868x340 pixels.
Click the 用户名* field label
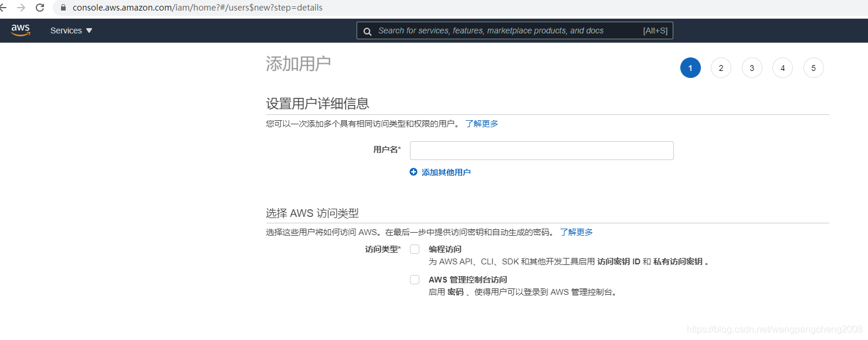(387, 149)
